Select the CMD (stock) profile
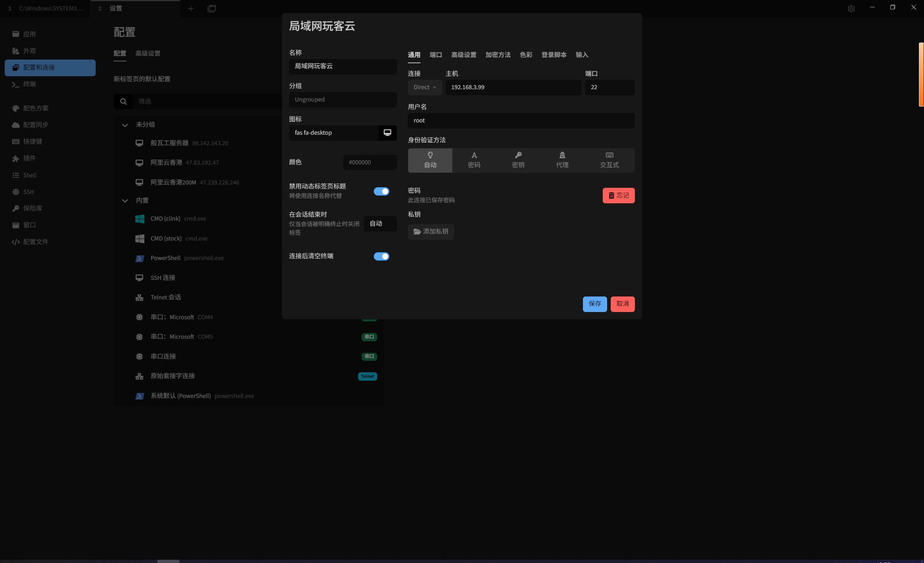Viewport: 924px width, 563px height. (x=249, y=239)
